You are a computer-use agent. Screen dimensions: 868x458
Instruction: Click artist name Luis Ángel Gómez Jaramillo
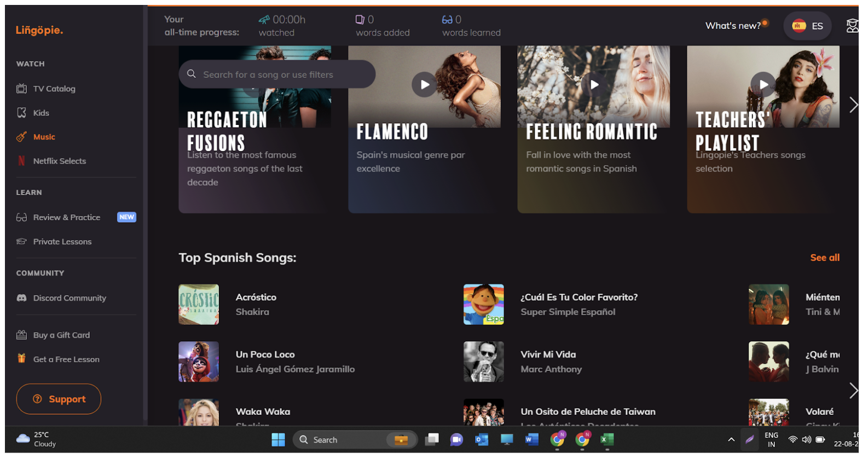(295, 369)
